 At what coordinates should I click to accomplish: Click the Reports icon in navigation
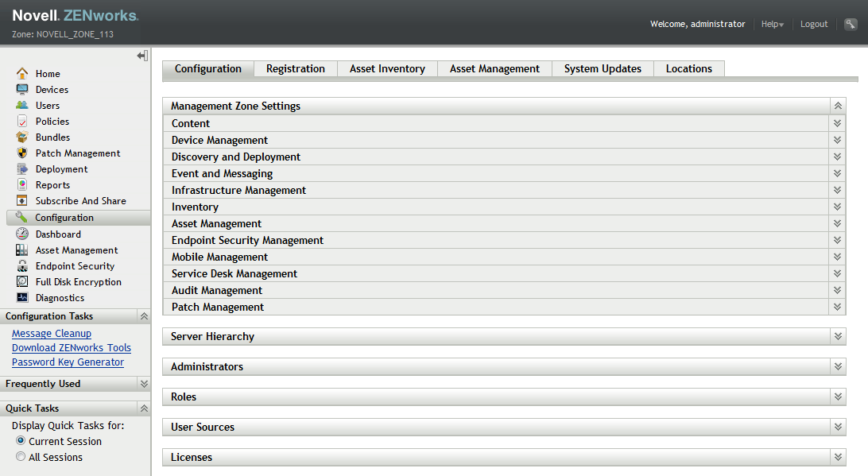coord(22,184)
